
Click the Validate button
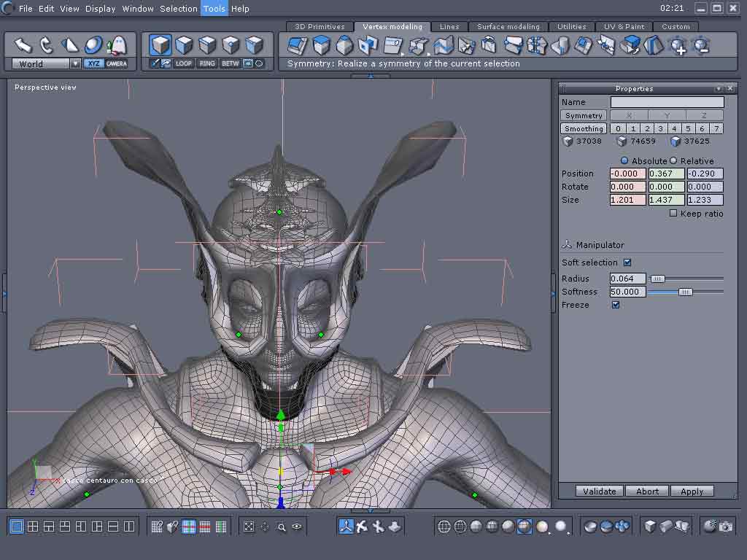(x=599, y=491)
